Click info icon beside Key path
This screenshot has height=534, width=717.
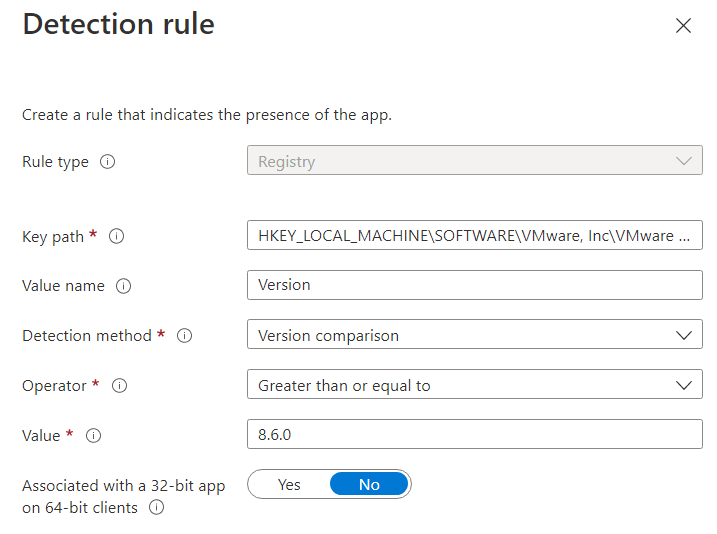point(116,236)
